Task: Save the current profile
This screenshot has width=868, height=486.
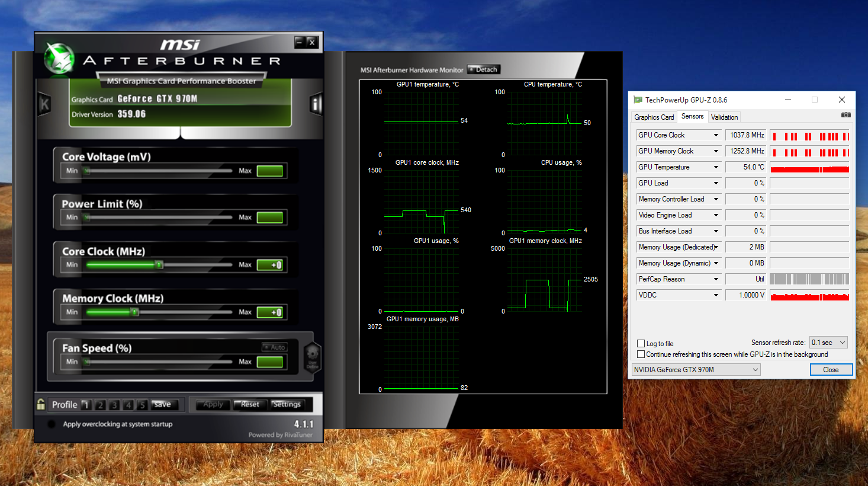Action: [164, 404]
